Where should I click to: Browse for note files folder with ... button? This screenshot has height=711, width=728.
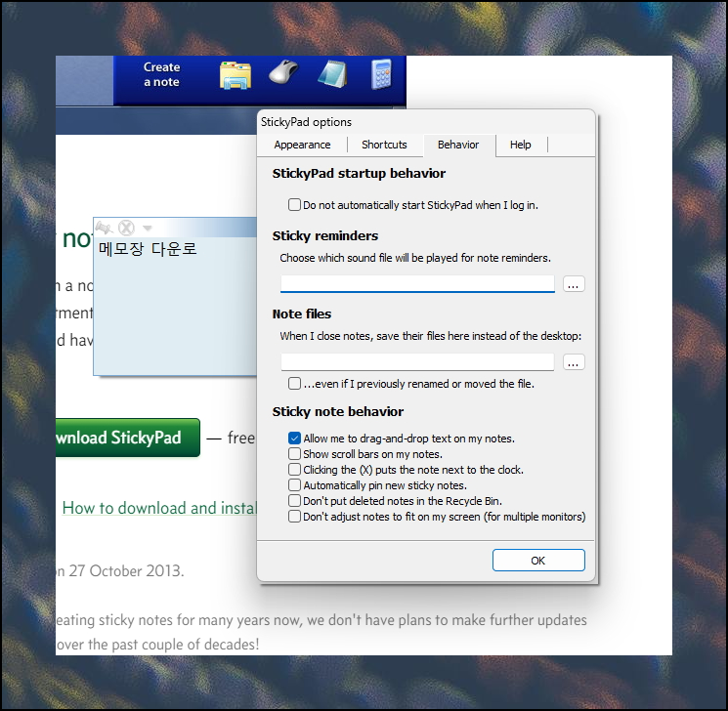click(x=574, y=362)
